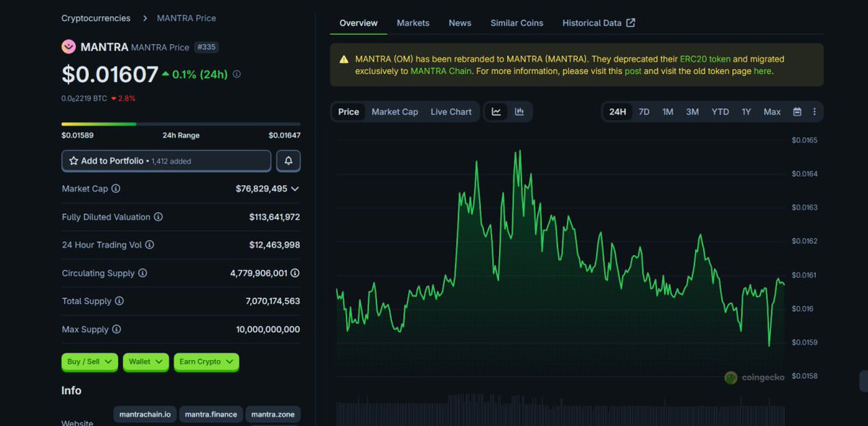Set chart range to YTD
The height and width of the screenshot is (426, 868).
tap(720, 111)
